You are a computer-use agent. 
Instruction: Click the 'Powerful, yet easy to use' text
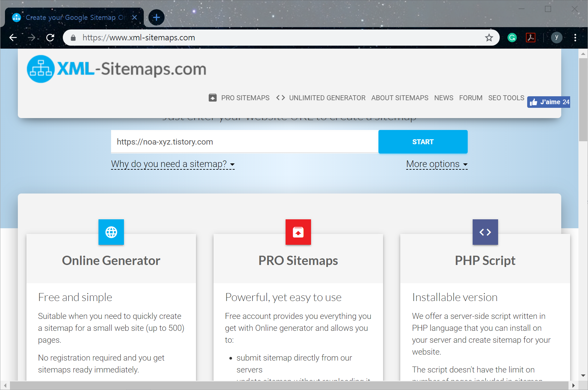click(283, 297)
